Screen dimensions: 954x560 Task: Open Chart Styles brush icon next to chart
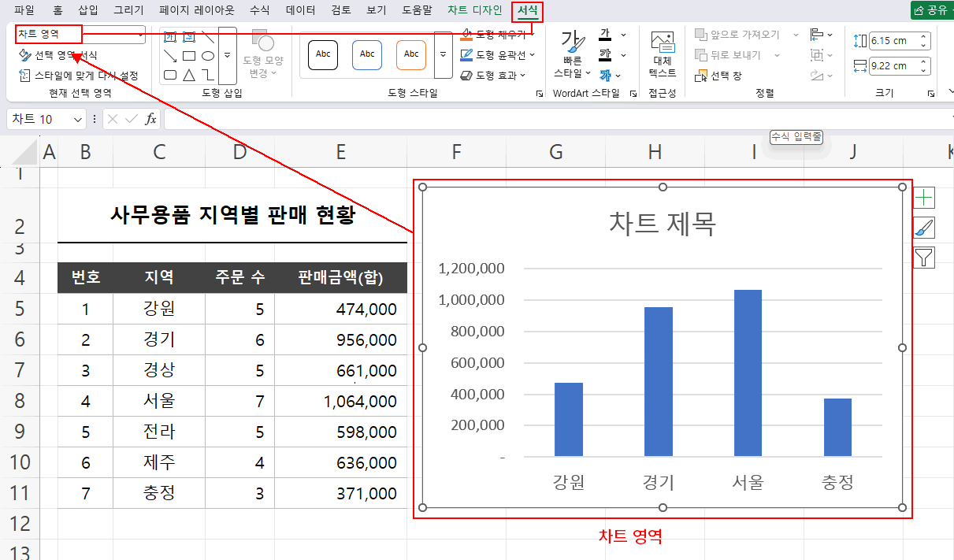(923, 228)
